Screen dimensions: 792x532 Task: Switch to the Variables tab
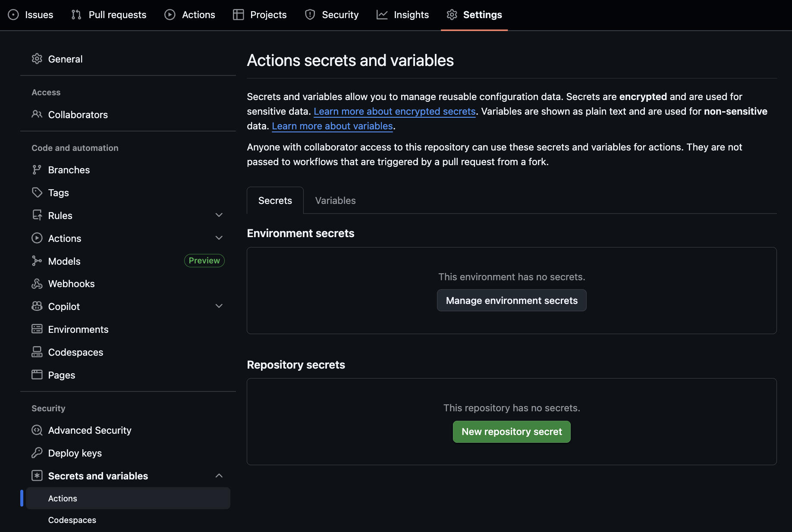point(335,200)
